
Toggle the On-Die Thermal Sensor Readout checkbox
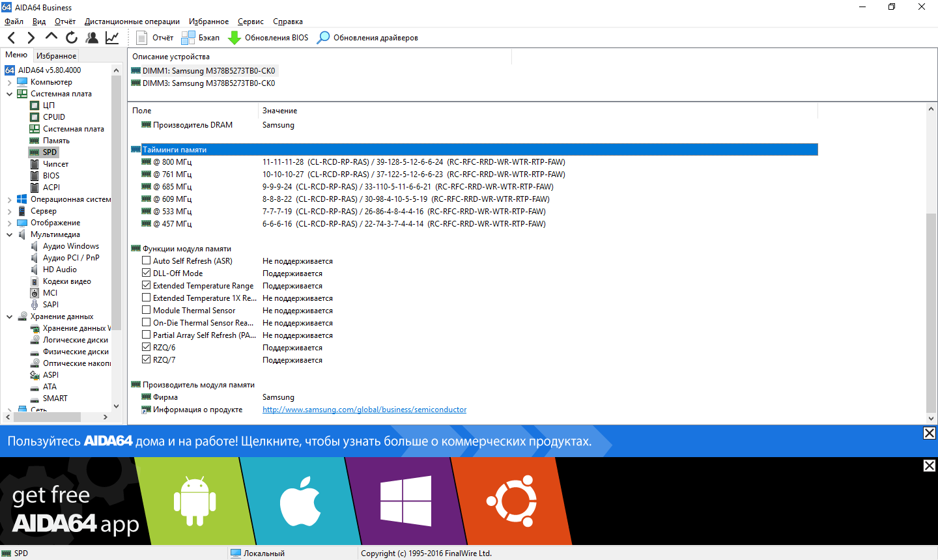pyautogui.click(x=147, y=322)
